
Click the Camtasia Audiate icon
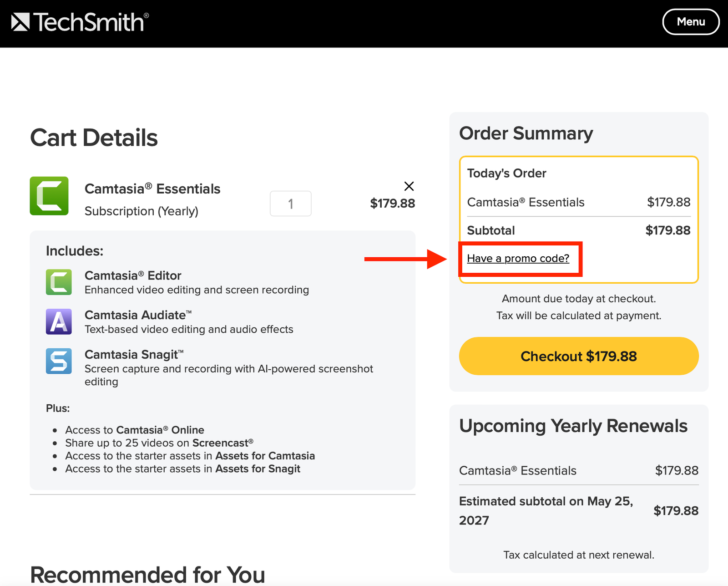click(x=59, y=321)
